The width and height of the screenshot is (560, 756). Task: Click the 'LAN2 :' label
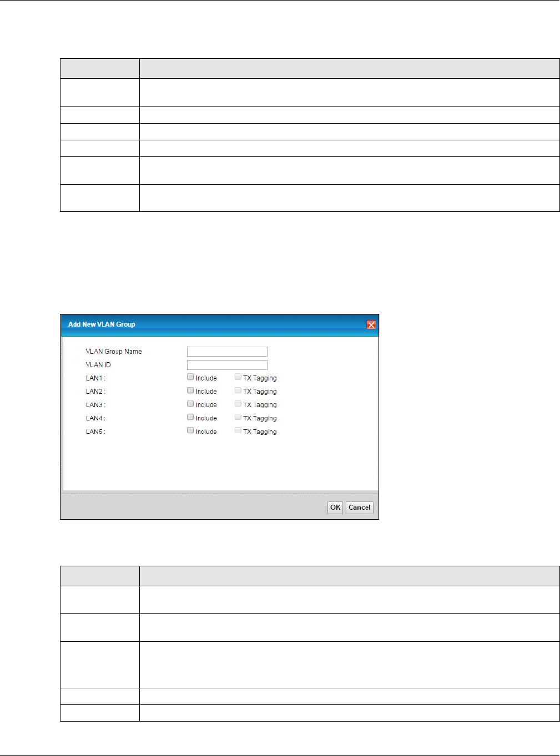pyautogui.click(x=95, y=392)
